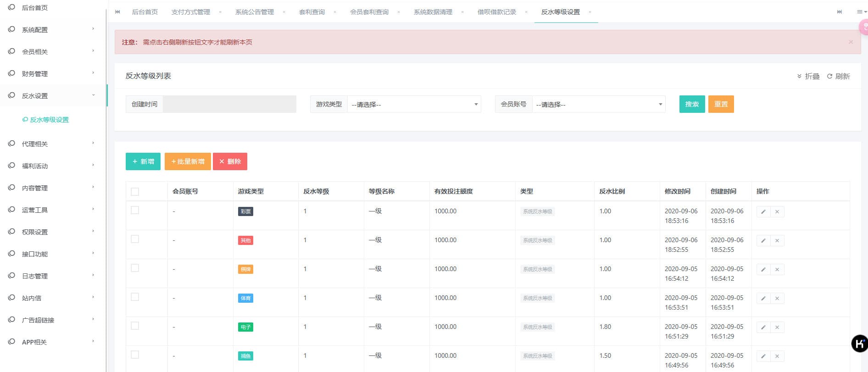Collapse panel with 折叠 icon
The height and width of the screenshot is (372, 868).
tap(799, 77)
